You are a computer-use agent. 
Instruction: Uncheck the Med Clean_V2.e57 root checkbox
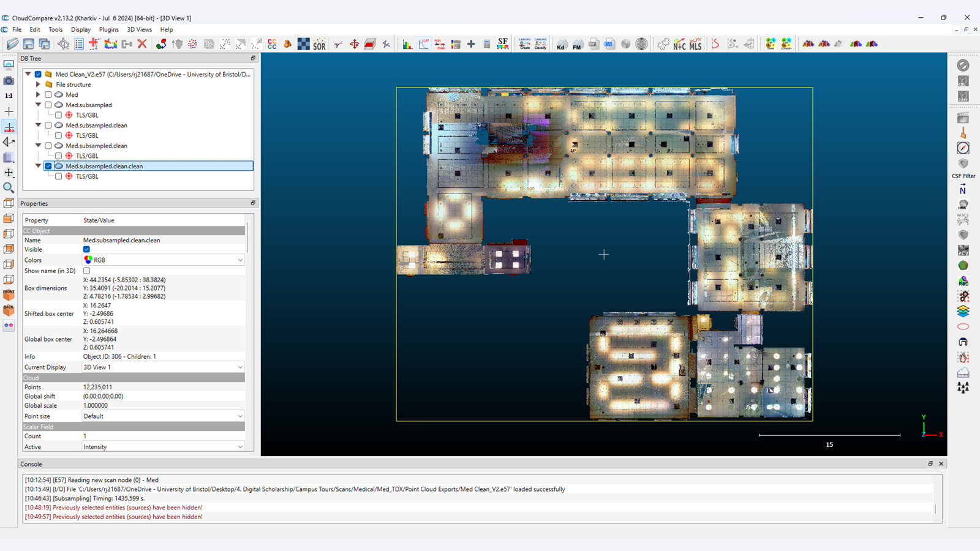[x=38, y=74]
